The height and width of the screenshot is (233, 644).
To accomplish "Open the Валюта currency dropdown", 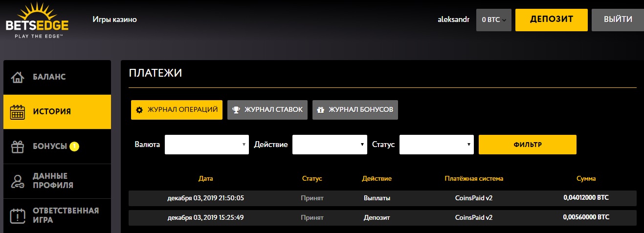I will click(207, 145).
